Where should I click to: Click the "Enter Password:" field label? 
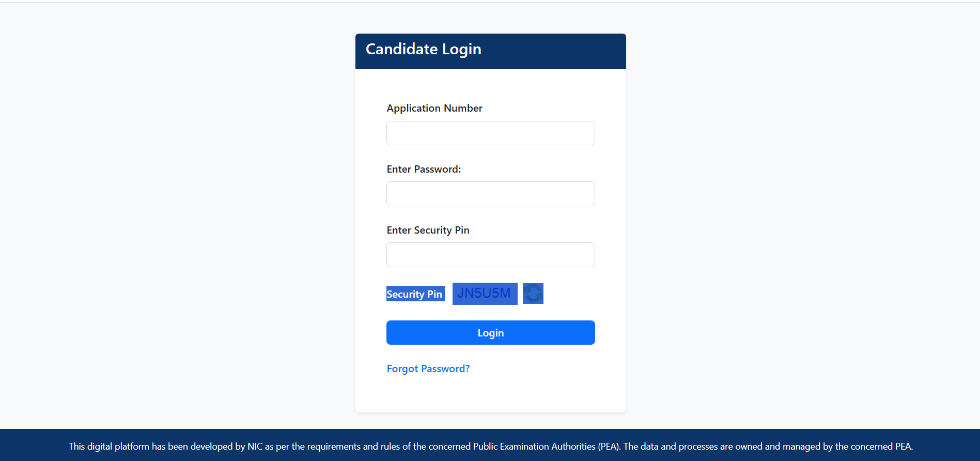click(423, 169)
